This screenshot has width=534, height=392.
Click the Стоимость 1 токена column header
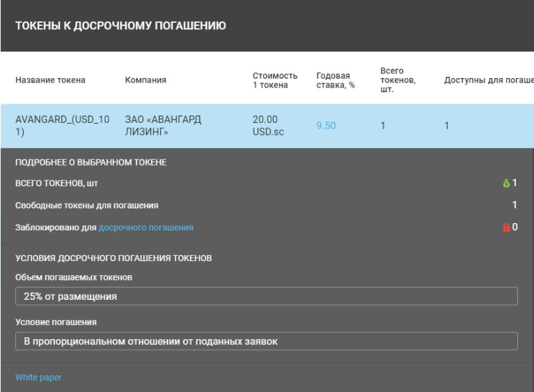[x=275, y=80]
